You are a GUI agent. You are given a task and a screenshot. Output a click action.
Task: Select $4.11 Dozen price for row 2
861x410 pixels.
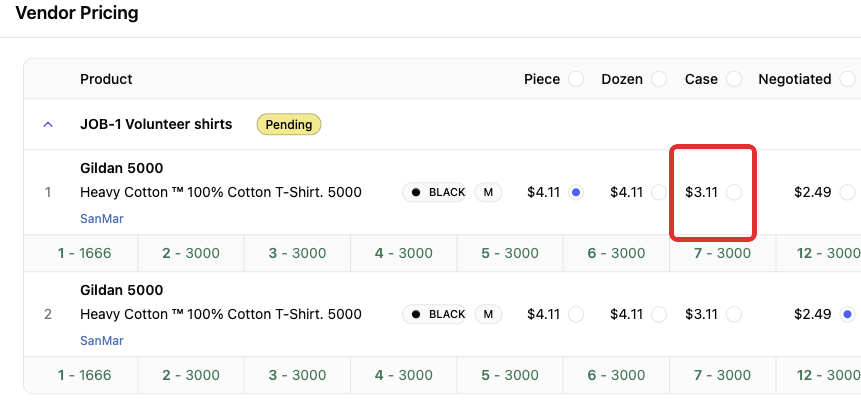659,314
